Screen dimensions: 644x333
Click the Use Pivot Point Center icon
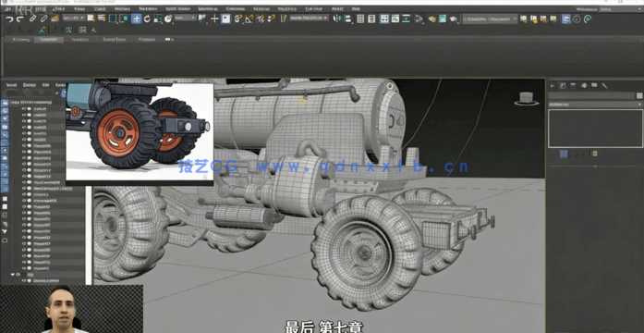[x=202, y=18]
